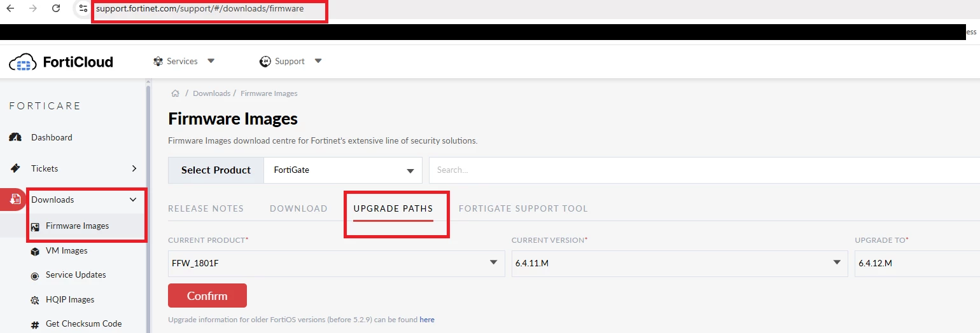The image size is (980, 333).
Task: Follow the 'here' link for older versions
Action: (427, 320)
